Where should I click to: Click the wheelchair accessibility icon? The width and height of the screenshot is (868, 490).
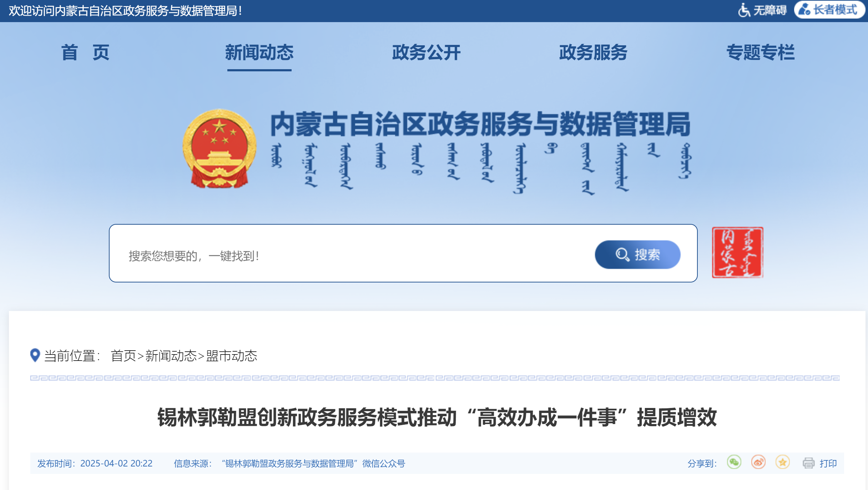pyautogui.click(x=744, y=10)
